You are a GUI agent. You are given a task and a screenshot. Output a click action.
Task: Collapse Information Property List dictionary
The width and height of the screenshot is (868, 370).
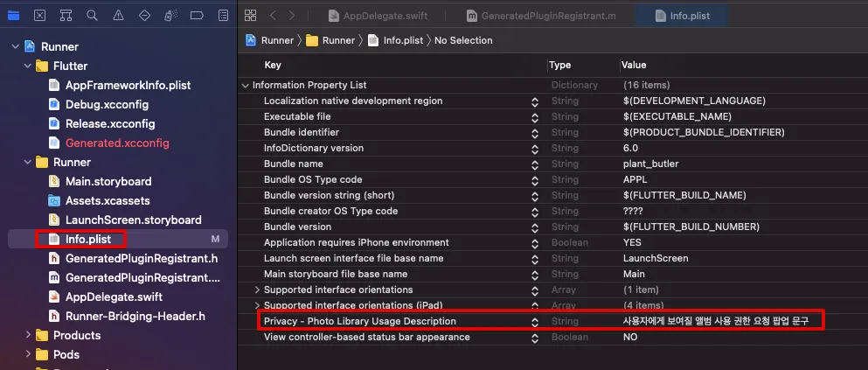pyautogui.click(x=246, y=86)
